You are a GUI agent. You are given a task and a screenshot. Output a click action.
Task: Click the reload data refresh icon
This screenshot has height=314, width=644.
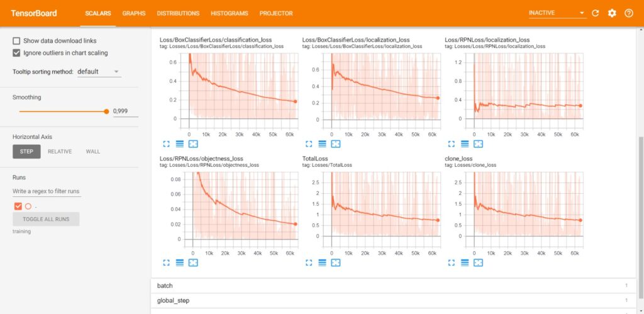596,13
